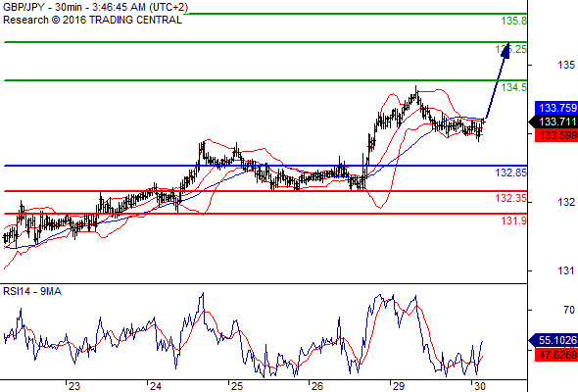Screen dimensions: 578x392
Task: Click the red 47.6269 RSI average label
Action: click(556, 355)
